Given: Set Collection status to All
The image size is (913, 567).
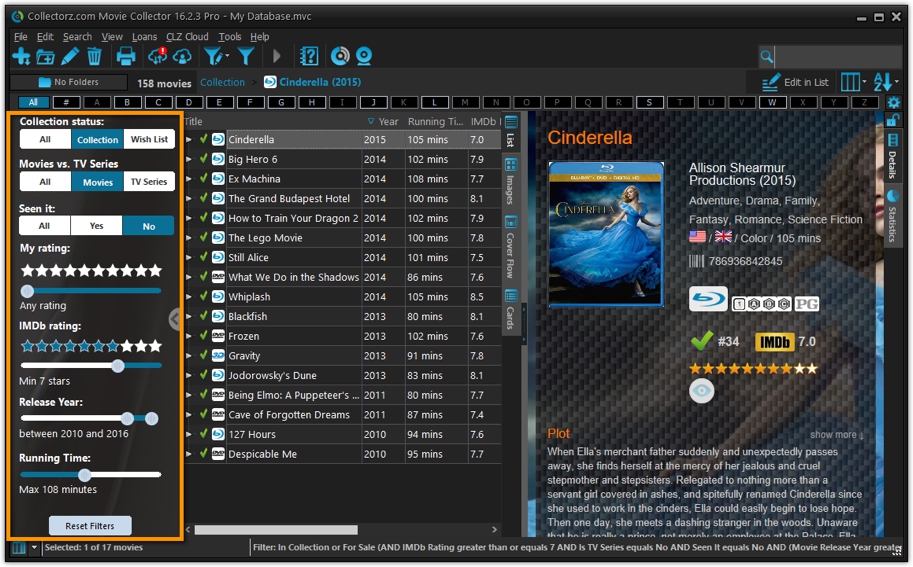Looking at the screenshot, I should (x=45, y=140).
